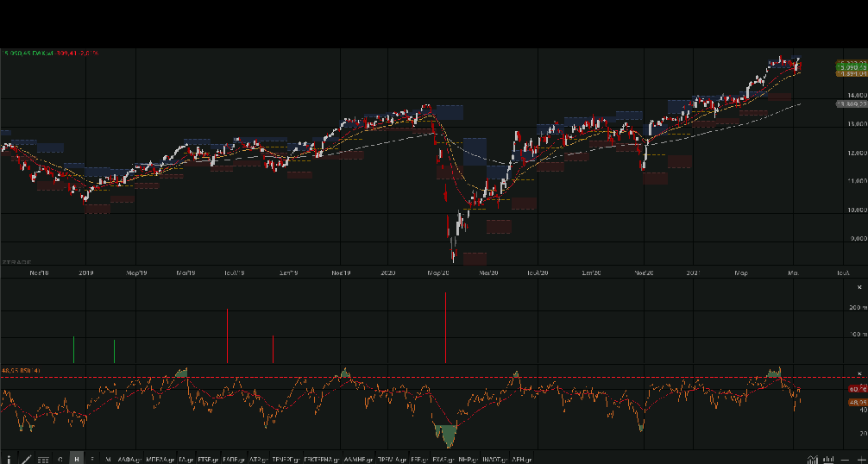
Task: Switch to the H timeframe
Action: coord(77,459)
